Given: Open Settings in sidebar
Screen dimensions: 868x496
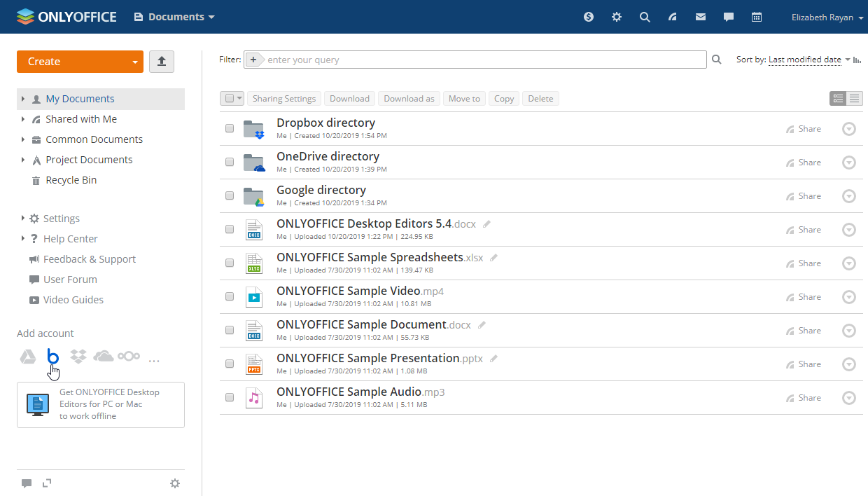Looking at the screenshot, I should pyautogui.click(x=62, y=219).
